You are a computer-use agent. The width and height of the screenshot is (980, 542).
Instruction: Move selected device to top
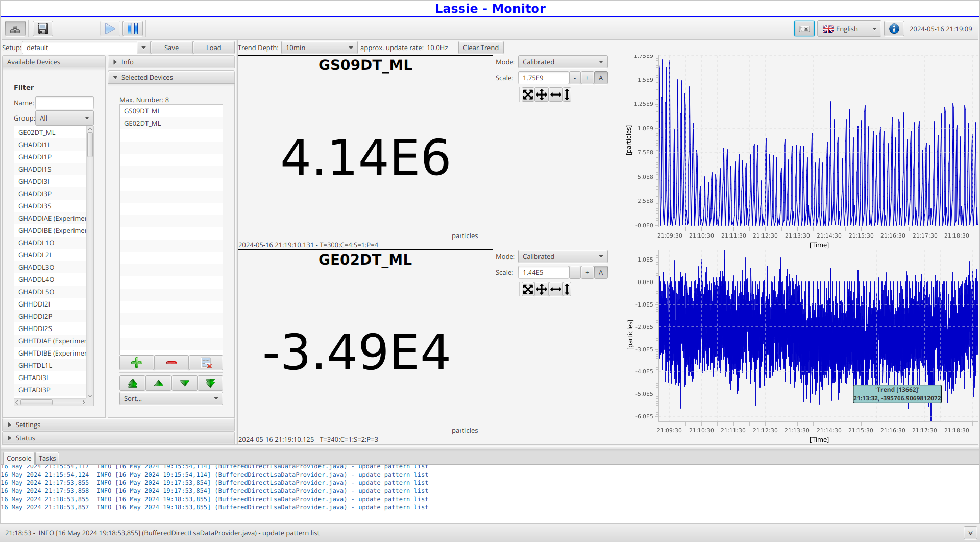click(133, 383)
